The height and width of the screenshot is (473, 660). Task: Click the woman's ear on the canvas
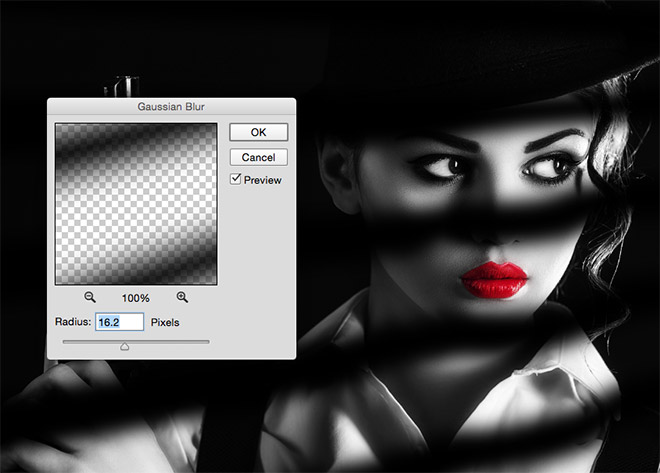pos(337,175)
